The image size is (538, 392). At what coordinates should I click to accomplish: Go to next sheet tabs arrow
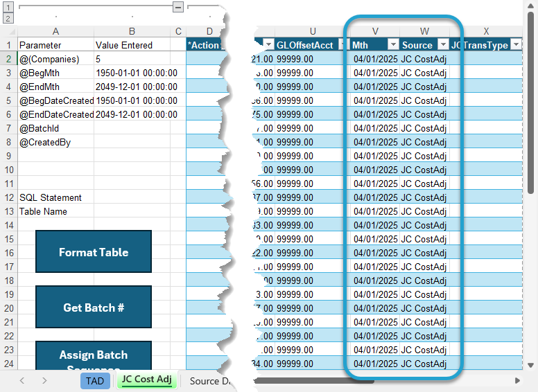[44, 381]
